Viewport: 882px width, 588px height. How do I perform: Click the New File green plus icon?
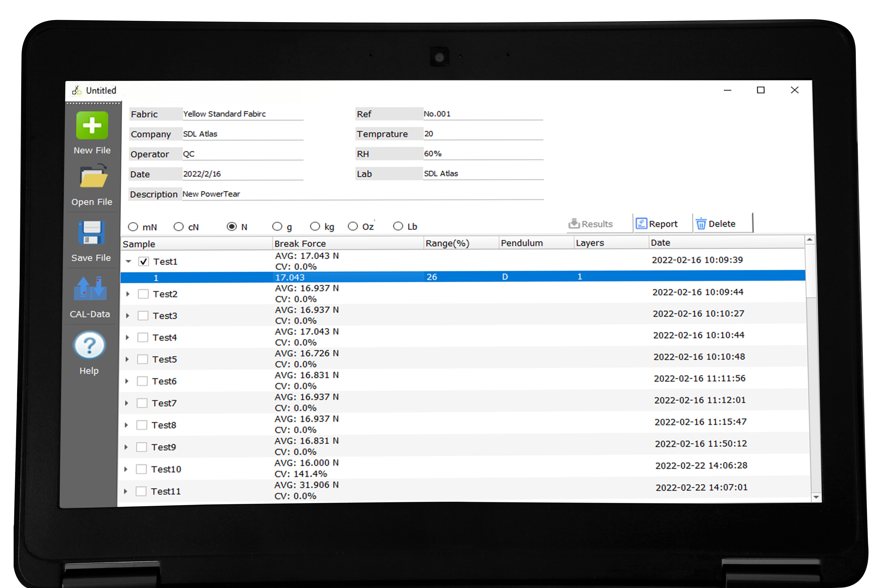pyautogui.click(x=92, y=126)
